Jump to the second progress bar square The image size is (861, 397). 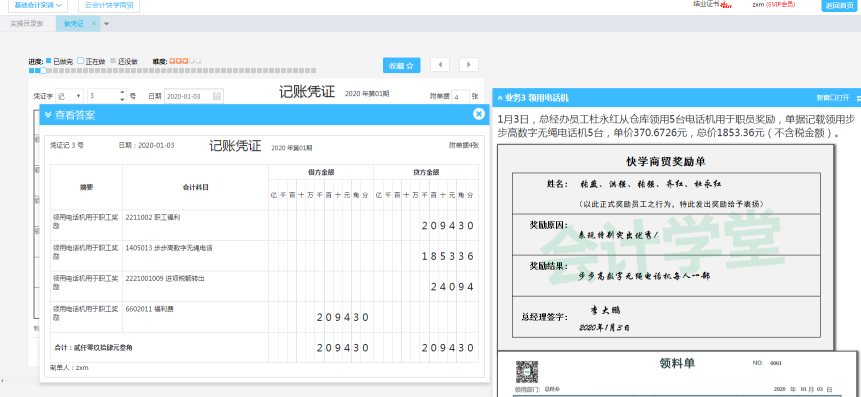tap(37, 71)
